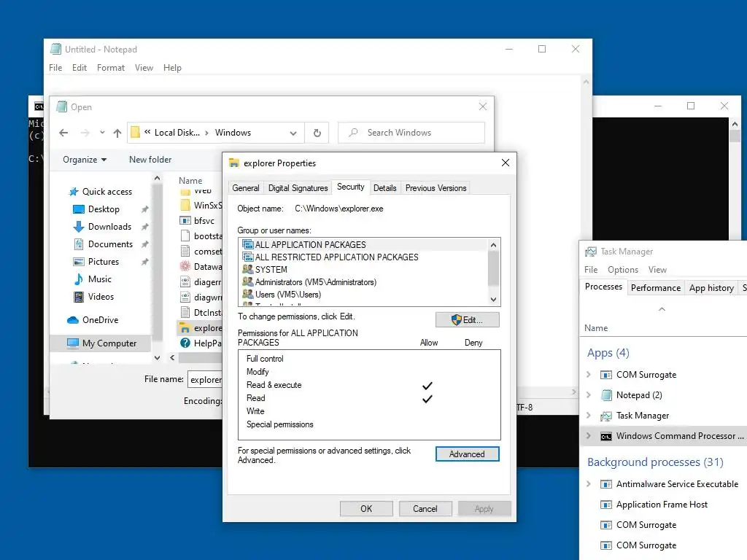
Task: Open Task Manager Options menu
Action: point(623,270)
